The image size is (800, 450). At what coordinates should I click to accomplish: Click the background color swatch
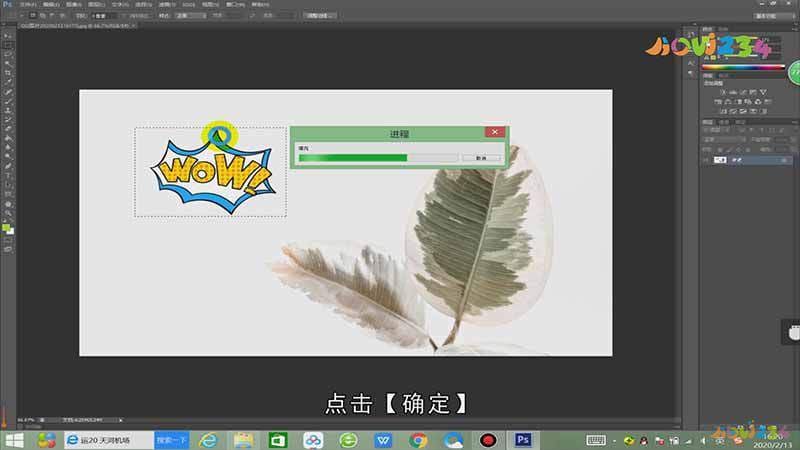click(10, 232)
